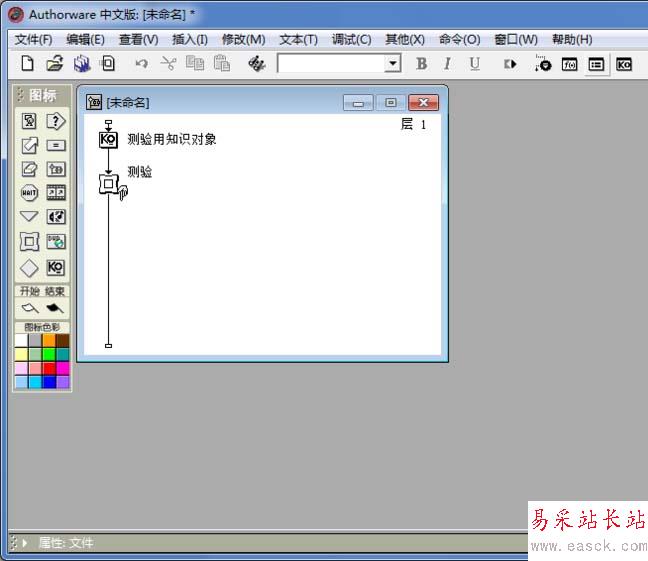
Task: Toggle underline text formatting
Action: 474,64
